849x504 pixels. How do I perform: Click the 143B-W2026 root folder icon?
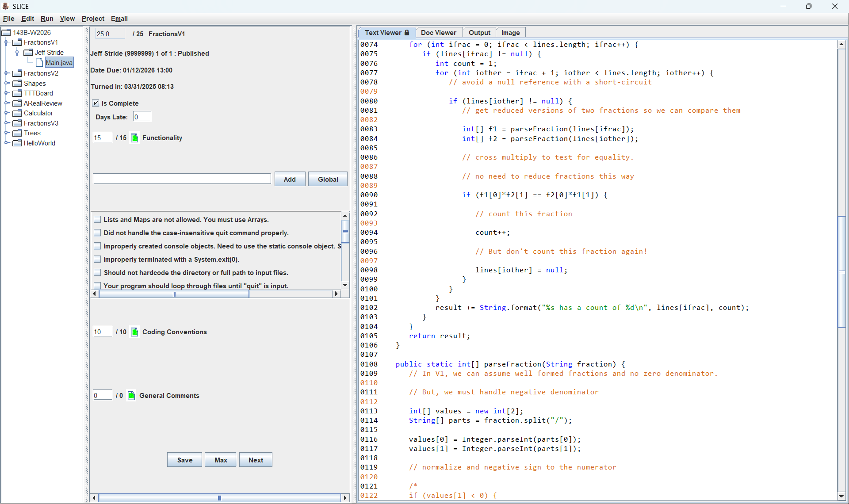7,32
